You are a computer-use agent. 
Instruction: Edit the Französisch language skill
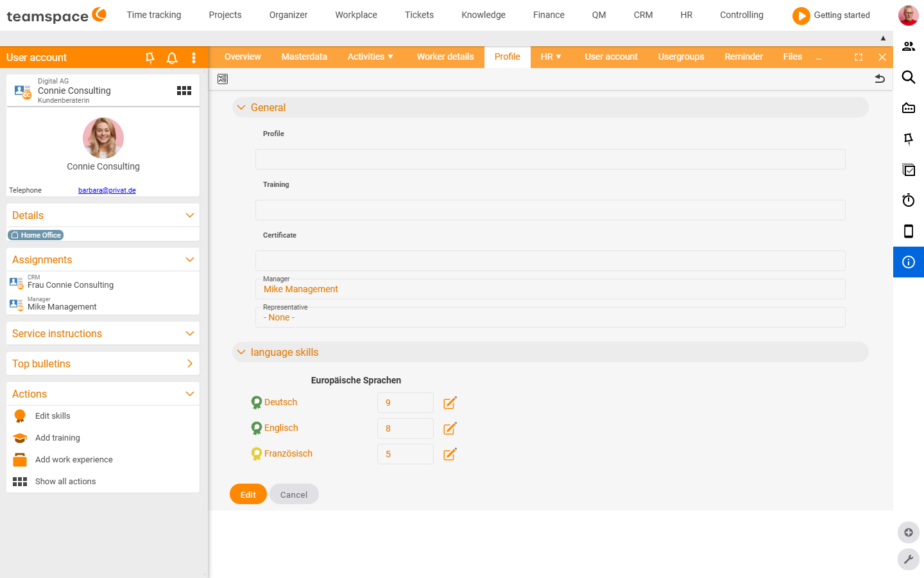tap(450, 454)
